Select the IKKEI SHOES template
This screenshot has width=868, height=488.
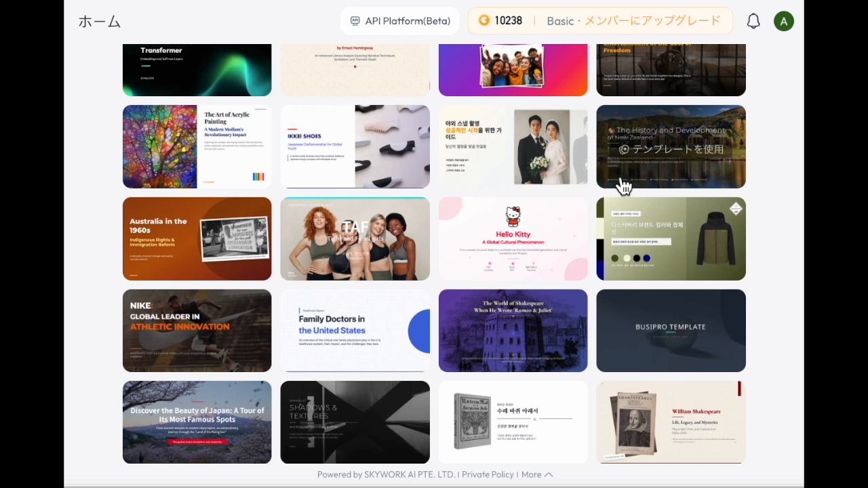(355, 147)
